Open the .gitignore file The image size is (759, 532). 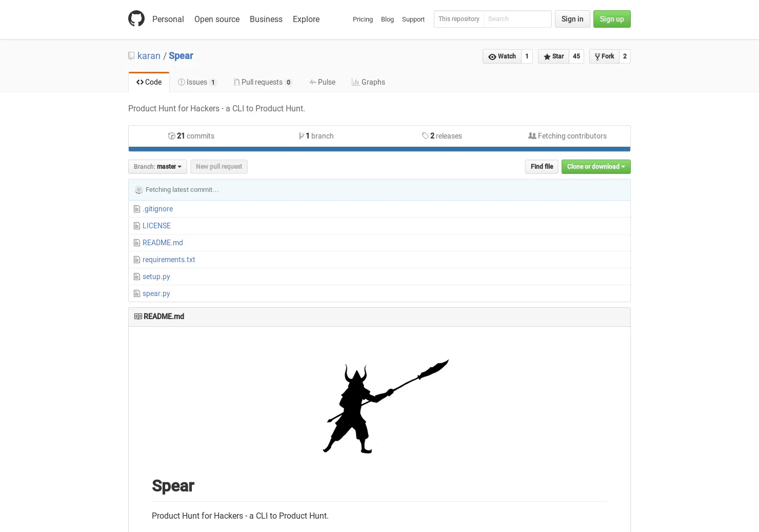point(158,209)
